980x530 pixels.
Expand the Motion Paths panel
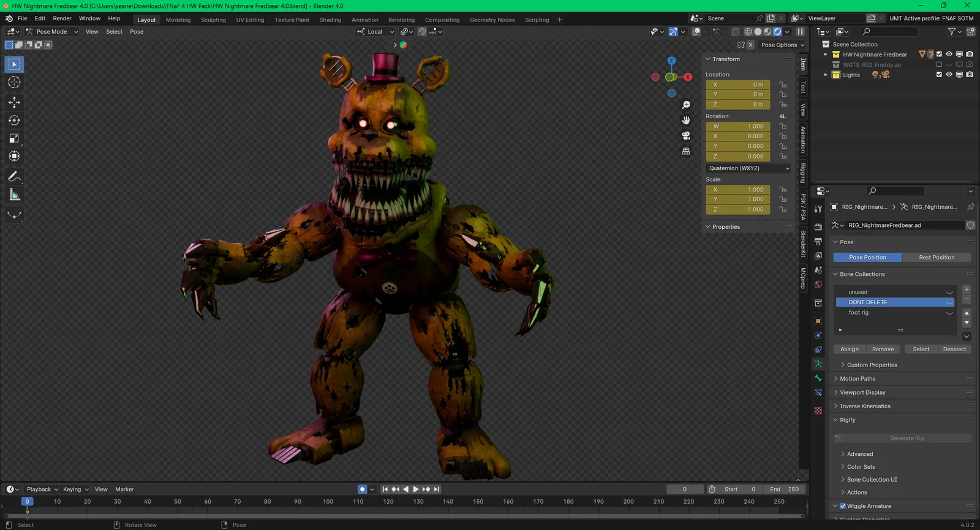[x=858, y=379]
